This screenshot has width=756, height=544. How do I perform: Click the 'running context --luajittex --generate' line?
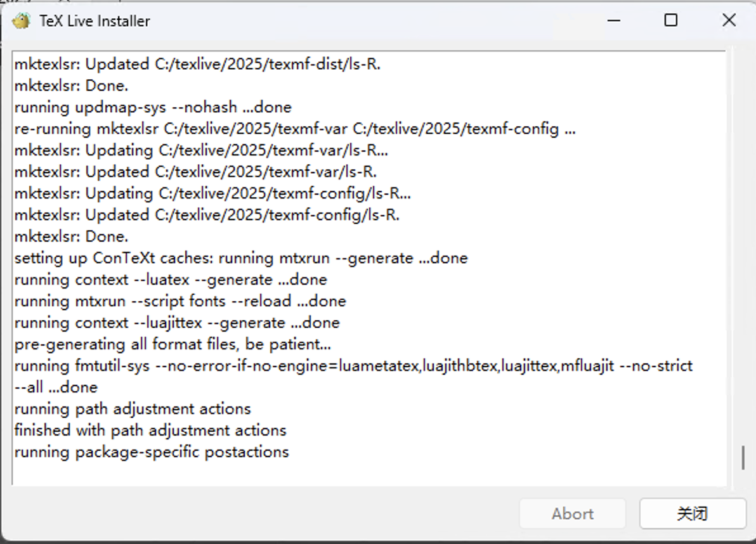coord(177,322)
